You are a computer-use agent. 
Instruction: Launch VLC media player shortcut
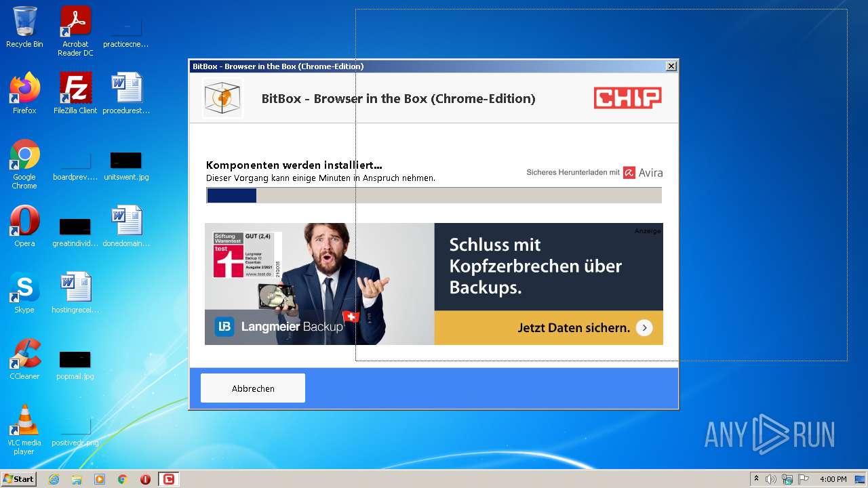click(x=24, y=430)
